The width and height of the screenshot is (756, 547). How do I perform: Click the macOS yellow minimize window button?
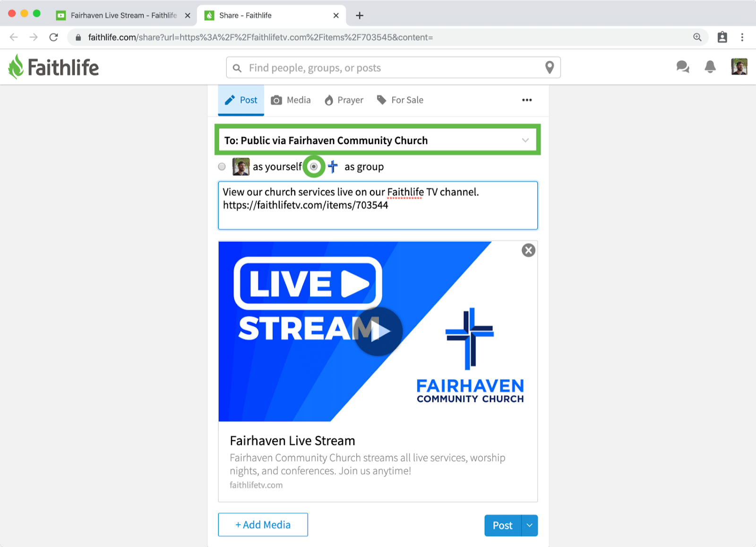(25, 14)
